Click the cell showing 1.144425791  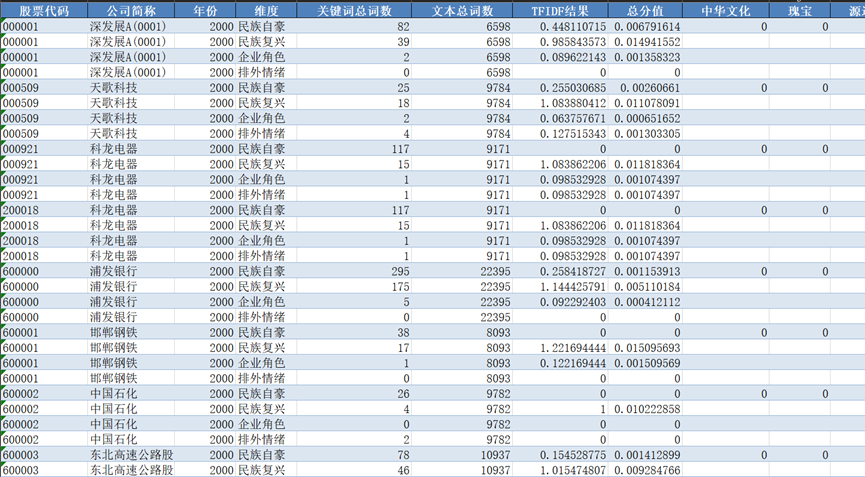click(x=560, y=287)
